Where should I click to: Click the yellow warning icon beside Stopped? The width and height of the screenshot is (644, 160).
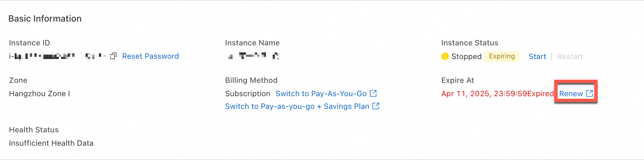[445, 57]
